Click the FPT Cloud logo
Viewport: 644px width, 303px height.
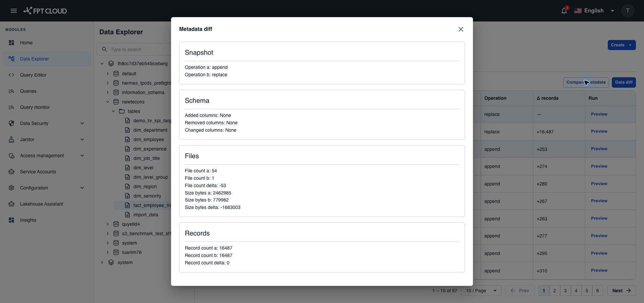pos(45,11)
